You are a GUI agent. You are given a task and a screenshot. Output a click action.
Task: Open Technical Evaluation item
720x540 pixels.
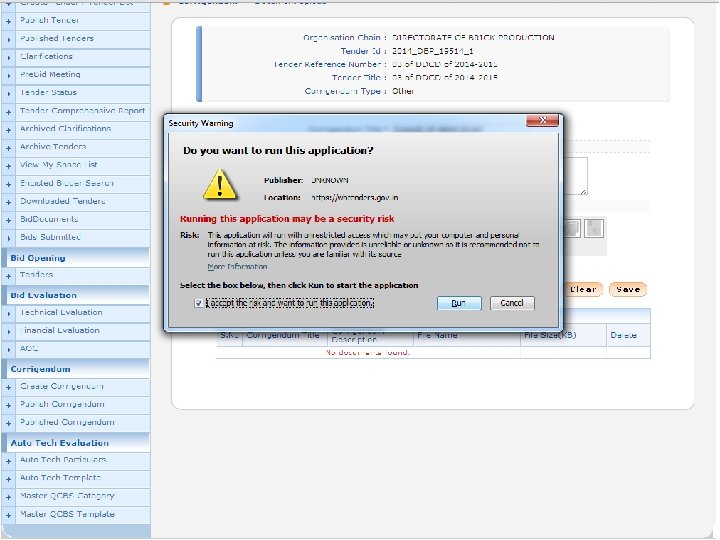click(x=61, y=312)
